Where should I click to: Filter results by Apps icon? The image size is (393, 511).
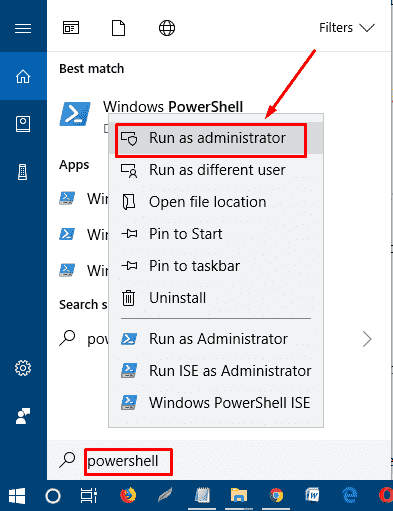tap(71, 28)
